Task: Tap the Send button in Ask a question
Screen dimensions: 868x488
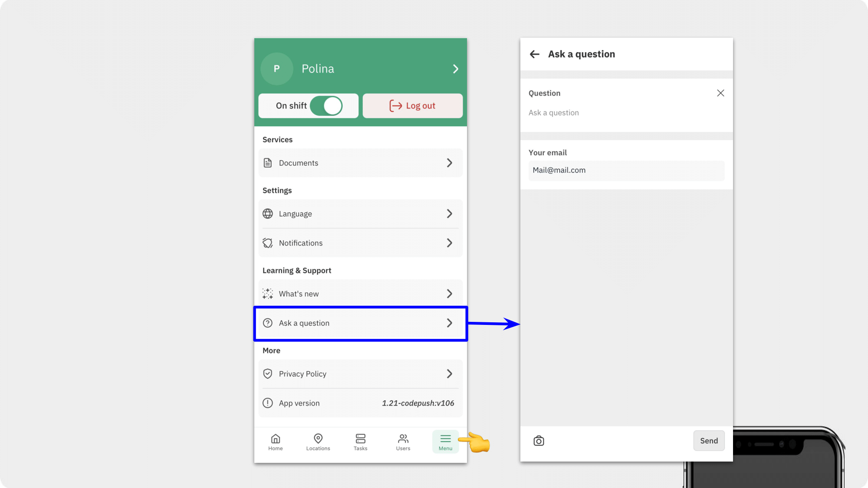Action: pos(709,440)
